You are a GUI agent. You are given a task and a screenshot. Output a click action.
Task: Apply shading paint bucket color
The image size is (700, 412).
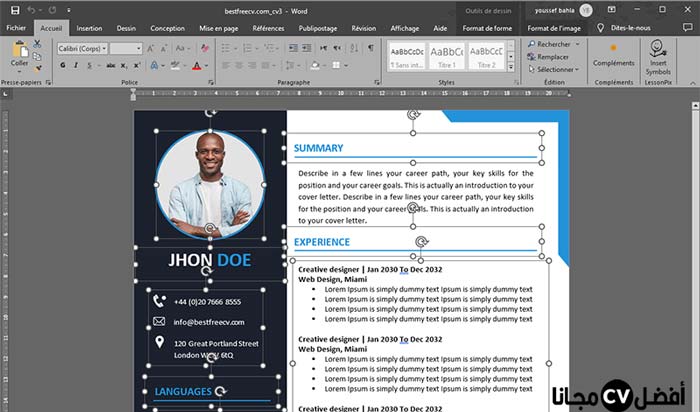[315, 66]
